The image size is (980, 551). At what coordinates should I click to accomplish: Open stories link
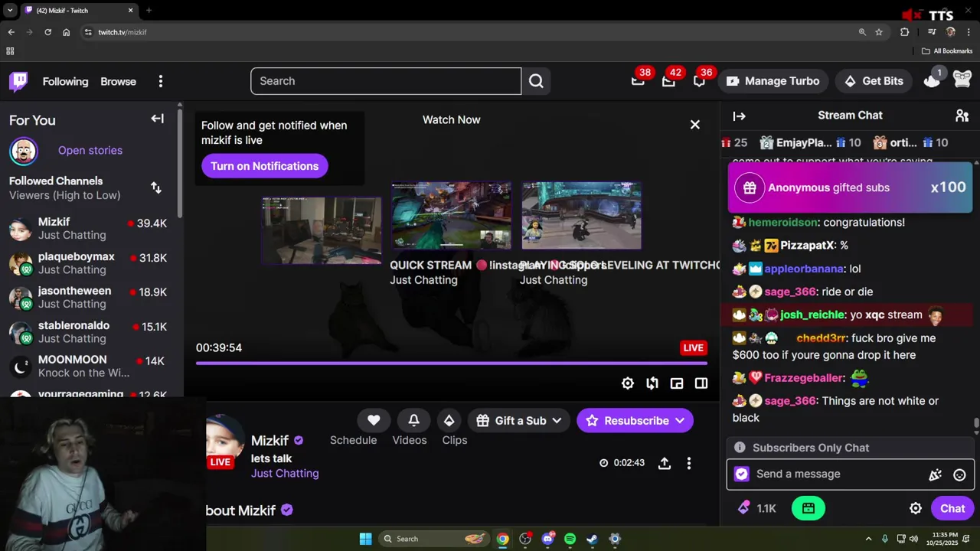click(x=90, y=150)
